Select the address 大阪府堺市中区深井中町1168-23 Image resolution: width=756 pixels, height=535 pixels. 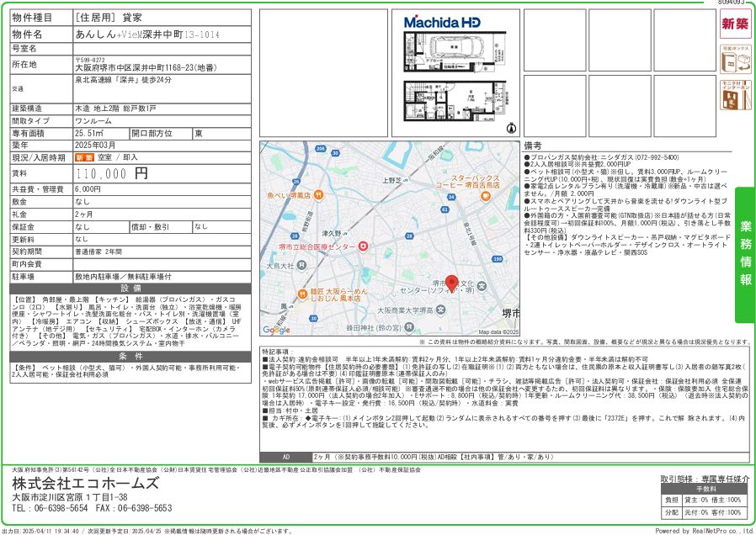tap(146, 68)
